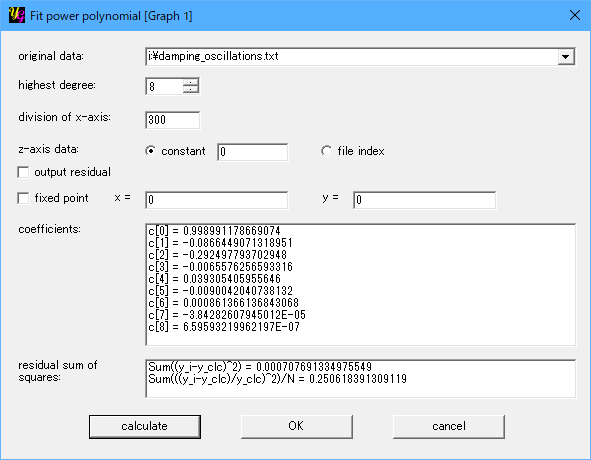Screen dimensions: 591x460
Task: Click the highest degree value field
Action: click(x=165, y=86)
